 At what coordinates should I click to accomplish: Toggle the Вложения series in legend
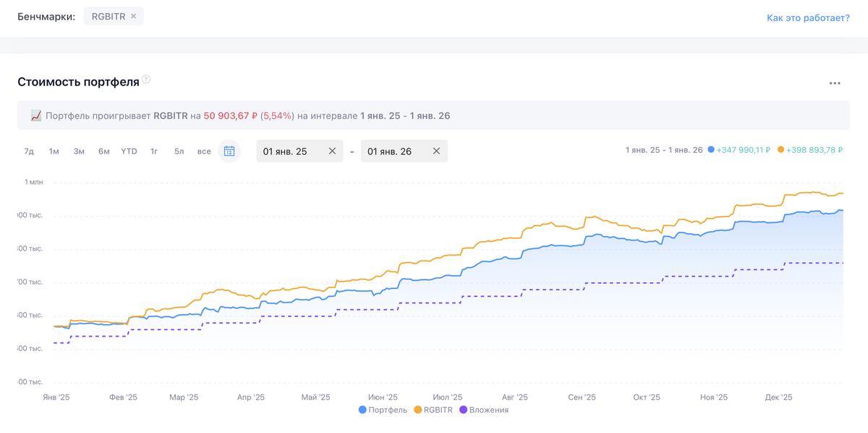click(484, 410)
